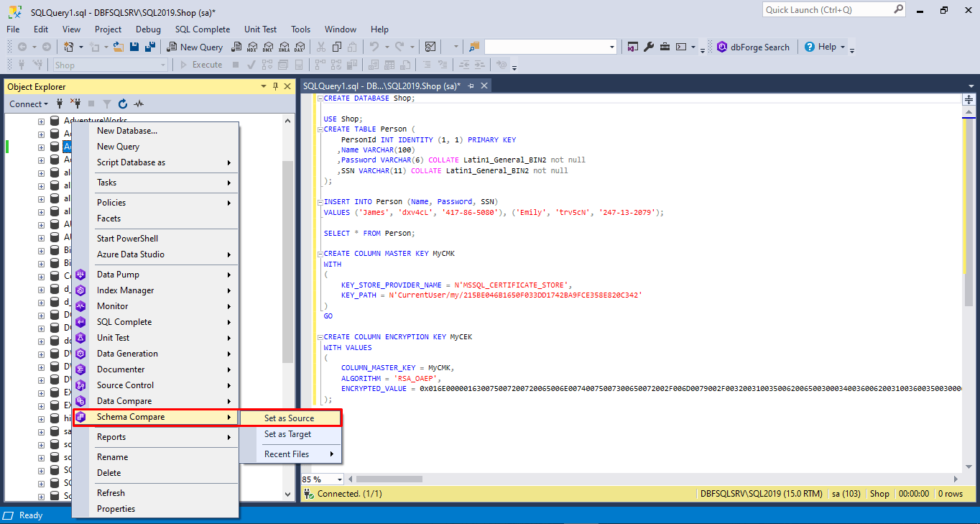Image resolution: width=980 pixels, height=524 pixels.
Task: Click the Undo icon on the toolbar
Action: [374, 46]
